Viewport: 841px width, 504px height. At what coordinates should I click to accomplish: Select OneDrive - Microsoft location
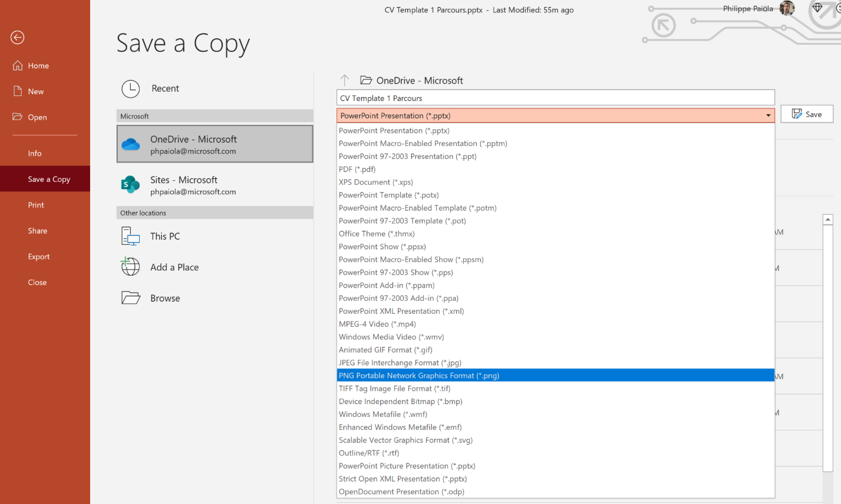point(215,144)
